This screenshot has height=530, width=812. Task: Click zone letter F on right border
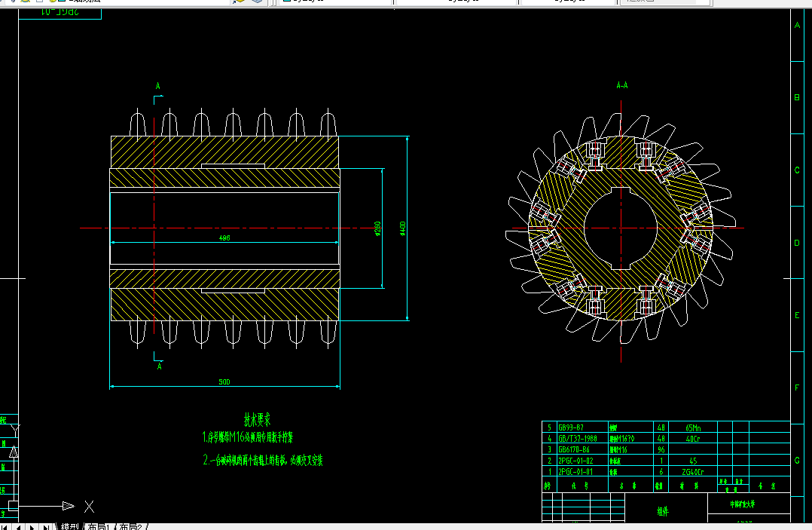(797, 388)
